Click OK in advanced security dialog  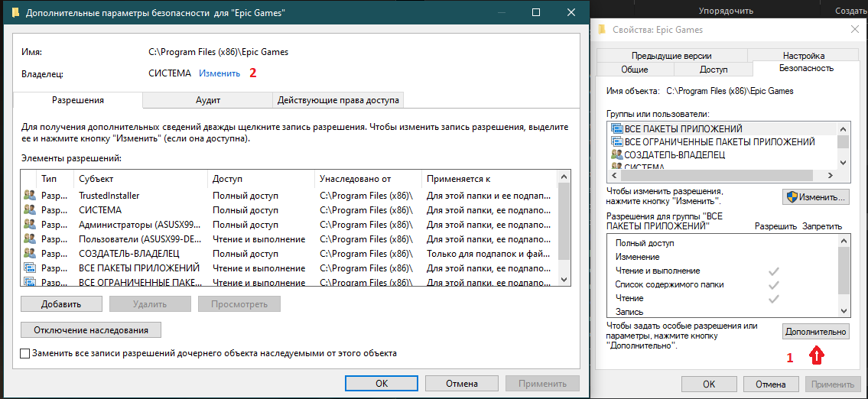pyautogui.click(x=382, y=384)
